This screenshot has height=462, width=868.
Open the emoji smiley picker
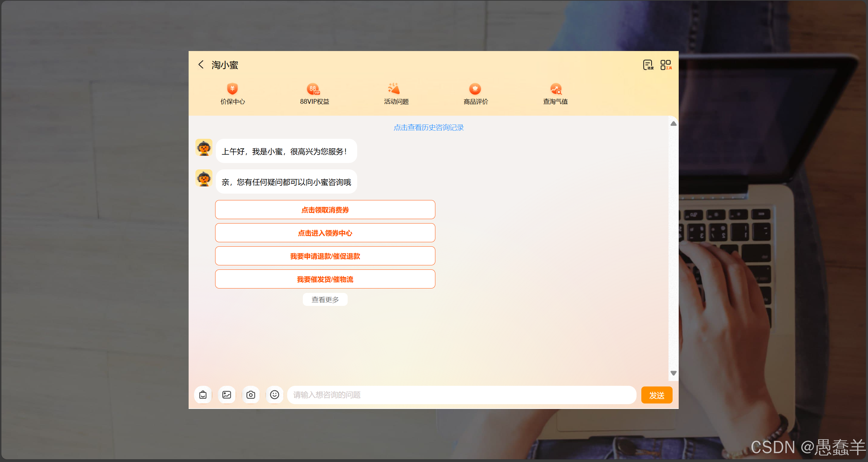point(275,395)
